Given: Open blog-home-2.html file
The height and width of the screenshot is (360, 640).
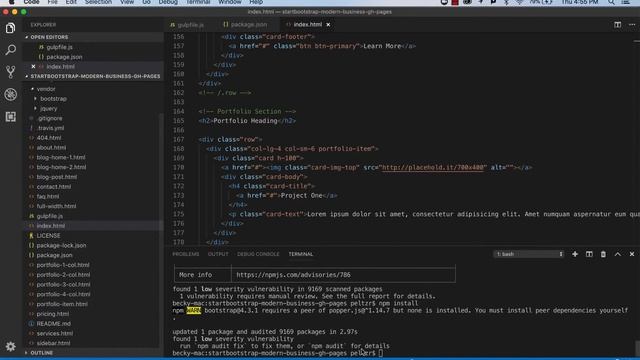Looking at the screenshot, I should pos(61,167).
